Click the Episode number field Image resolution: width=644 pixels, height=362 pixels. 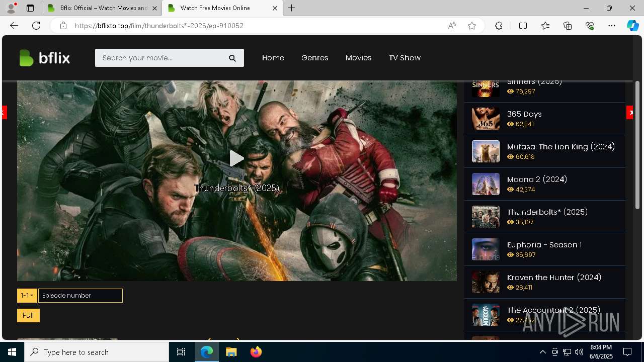tap(80, 296)
